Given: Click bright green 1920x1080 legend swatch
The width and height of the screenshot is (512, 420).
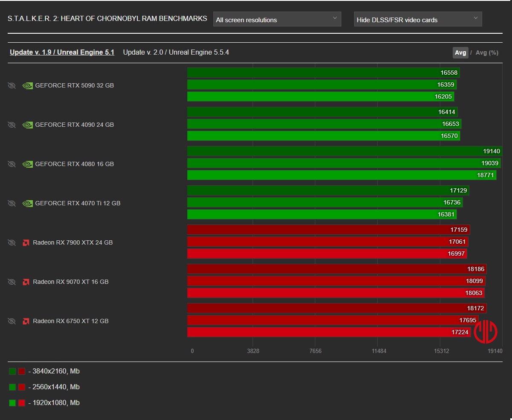Looking at the screenshot, I should (12, 403).
